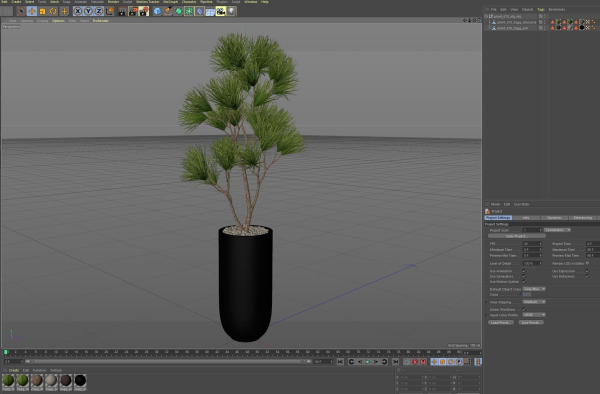The height and width of the screenshot is (394, 600).
Task: Expand the Input Color Profile triangle
Action: point(487,315)
